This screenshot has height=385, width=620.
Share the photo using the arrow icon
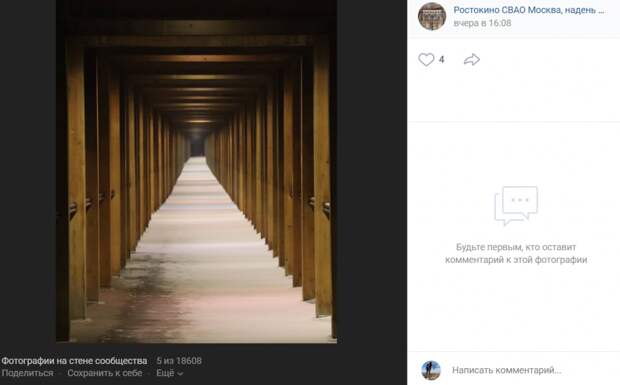(472, 60)
